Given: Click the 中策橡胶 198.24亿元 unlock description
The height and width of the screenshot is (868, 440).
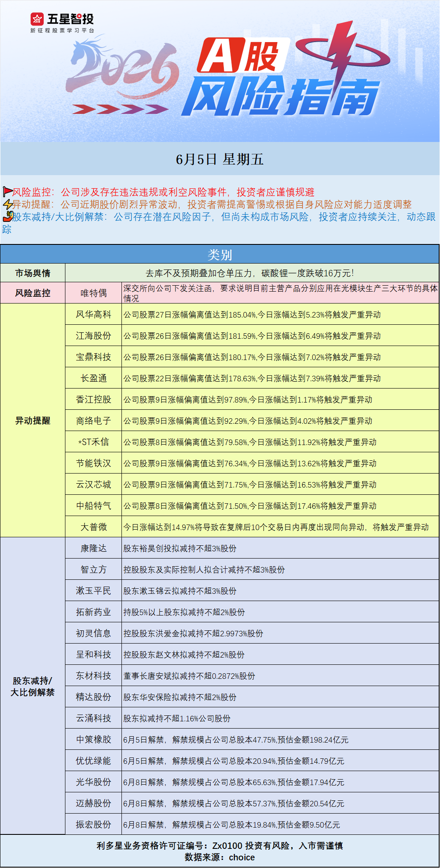Looking at the screenshot, I should tap(236, 740).
